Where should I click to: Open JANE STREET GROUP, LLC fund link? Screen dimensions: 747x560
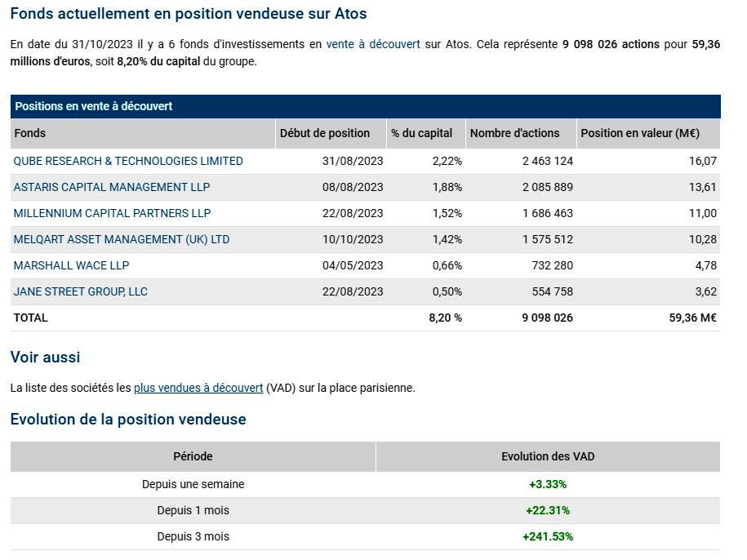81,292
